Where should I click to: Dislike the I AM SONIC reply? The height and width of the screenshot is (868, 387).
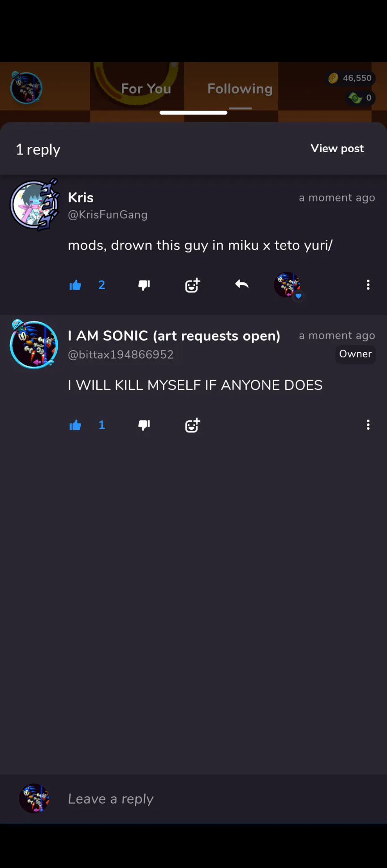pyautogui.click(x=144, y=425)
